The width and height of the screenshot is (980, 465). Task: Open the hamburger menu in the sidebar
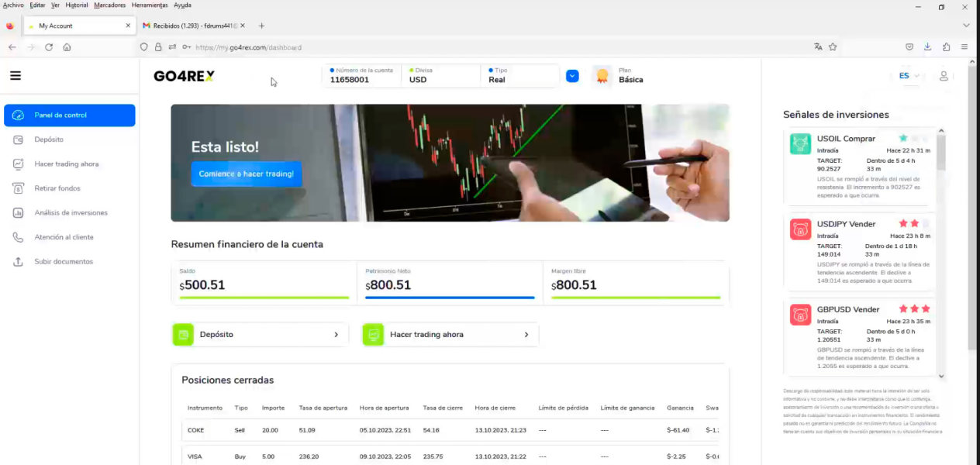(x=16, y=76)
